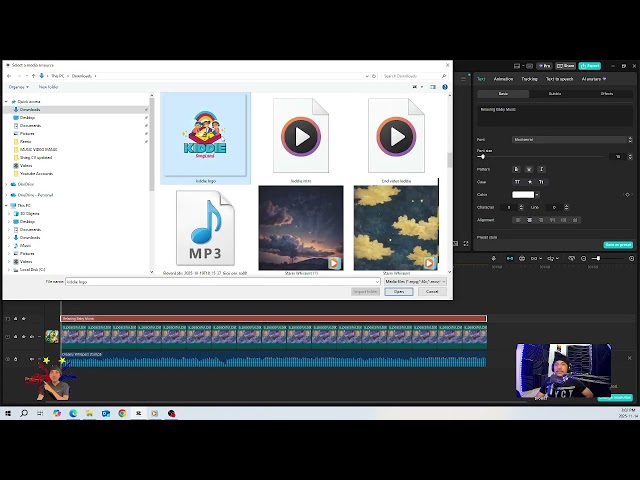This screenshot has height=480, width=640.
Task: Align text right in Alignment row
Action: click(x=541, y=220)
